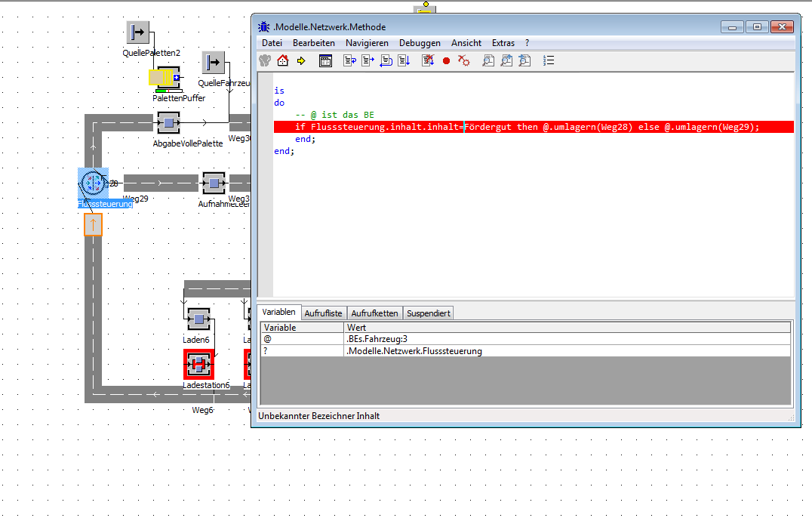Image resolution: width=812 pixels, height=524 pixels.
Task: Switch to the Aufrufliste tab
Action: [x=323, y=313]
